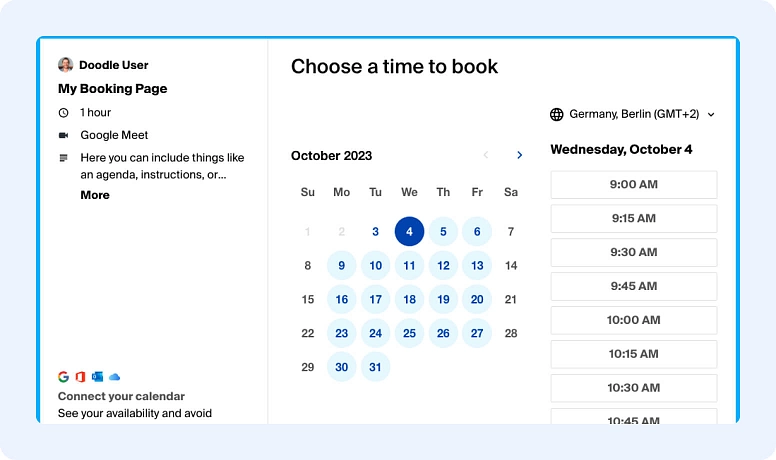Viewport: 776px width, 460px height.
Task: Choose October 12 on the calendar
Action: pyautogui.click(x=443, y=266)
